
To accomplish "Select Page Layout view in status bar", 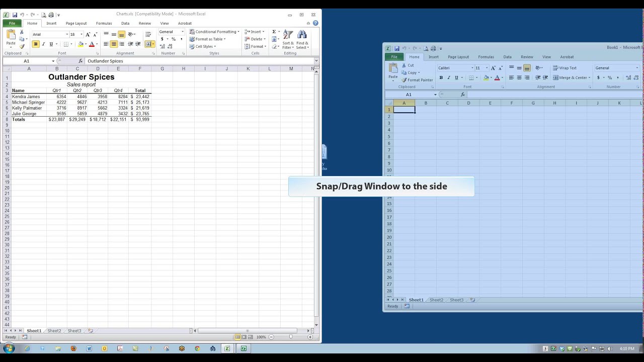I will point(245,337).
